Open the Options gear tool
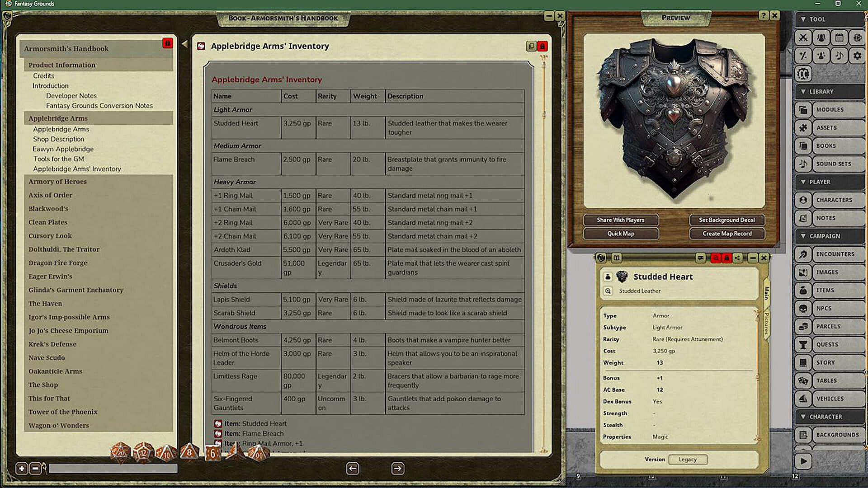This screenshot has height=488, width=868. [857, 56]
